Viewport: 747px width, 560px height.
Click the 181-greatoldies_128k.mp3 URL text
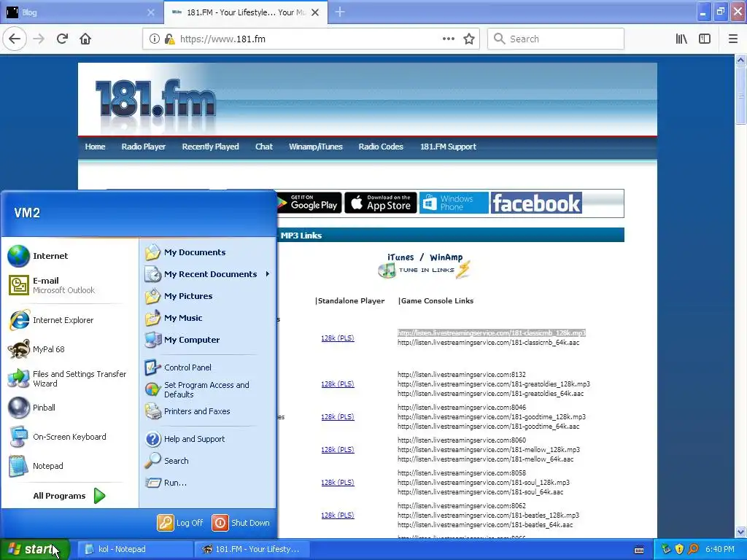494,384
